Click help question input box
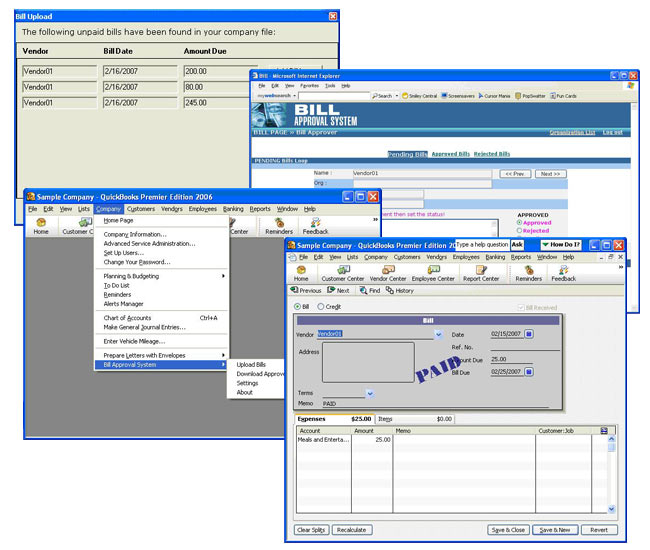The image size is (650, 550). click(x=483, y=245)
